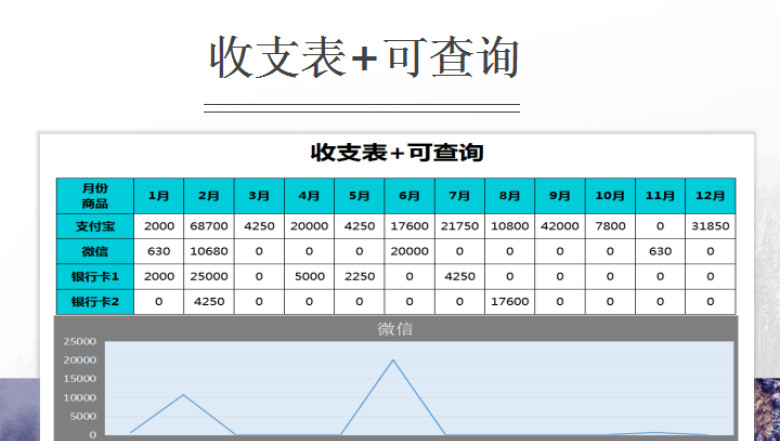Select 银行卡1 row 7月 cell showing 4250

click(x=460, y=276)
